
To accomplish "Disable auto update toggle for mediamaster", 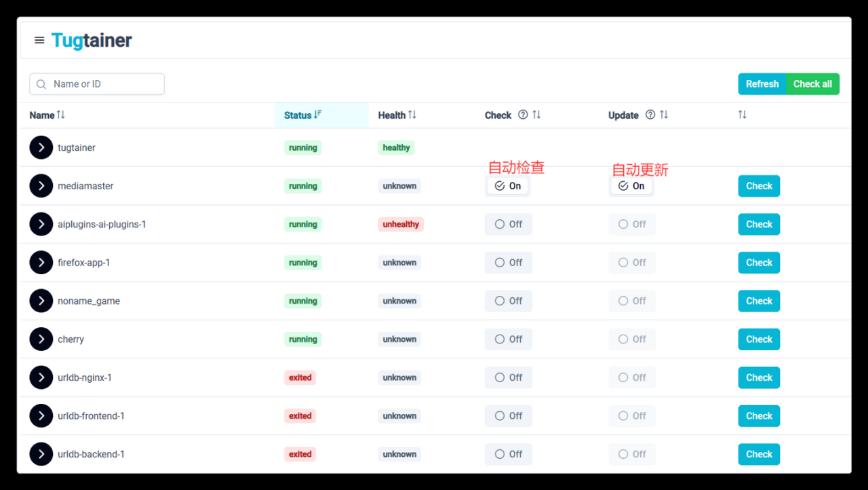I will tap(631, 186).
